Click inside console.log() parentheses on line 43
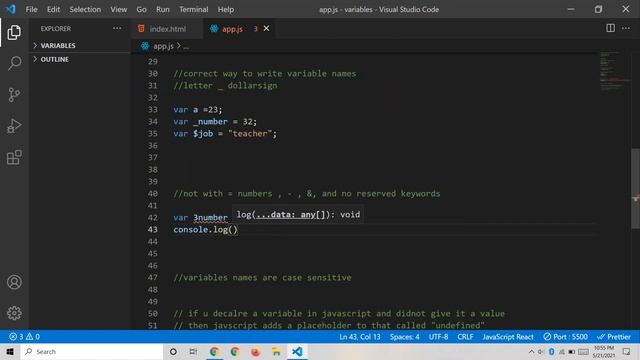 [x=233, y=229]
